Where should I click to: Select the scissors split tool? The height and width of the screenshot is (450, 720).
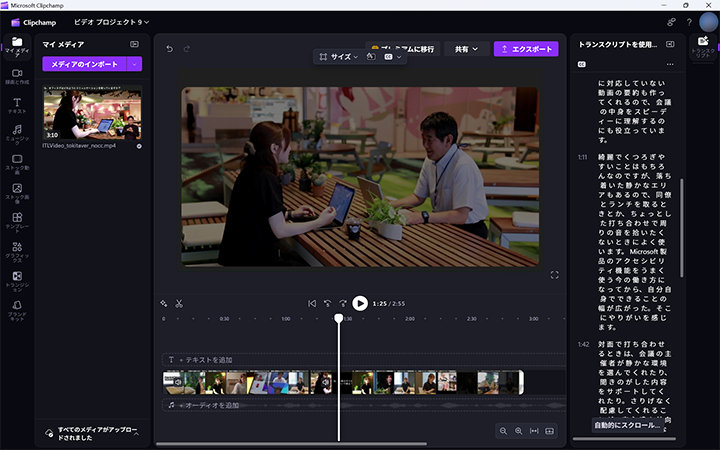click(x=179, y=304)
